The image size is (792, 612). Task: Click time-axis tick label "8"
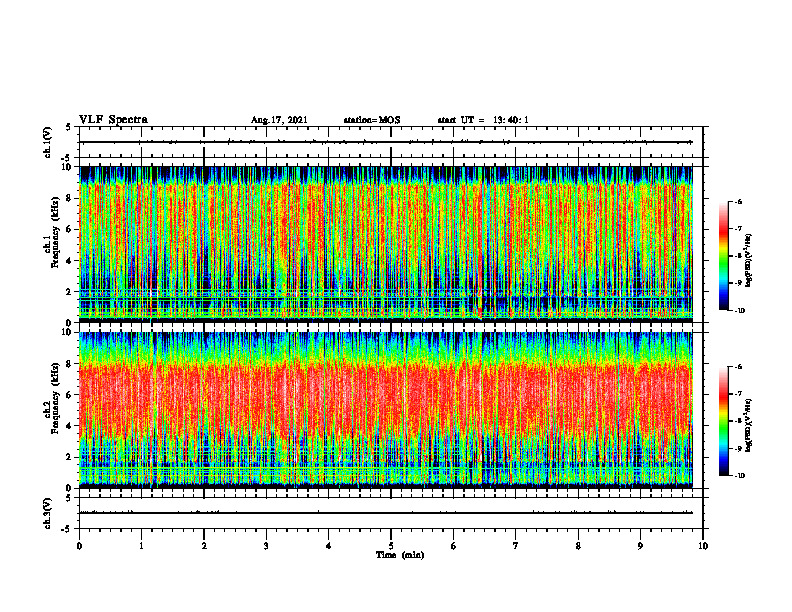click(578, 546)
